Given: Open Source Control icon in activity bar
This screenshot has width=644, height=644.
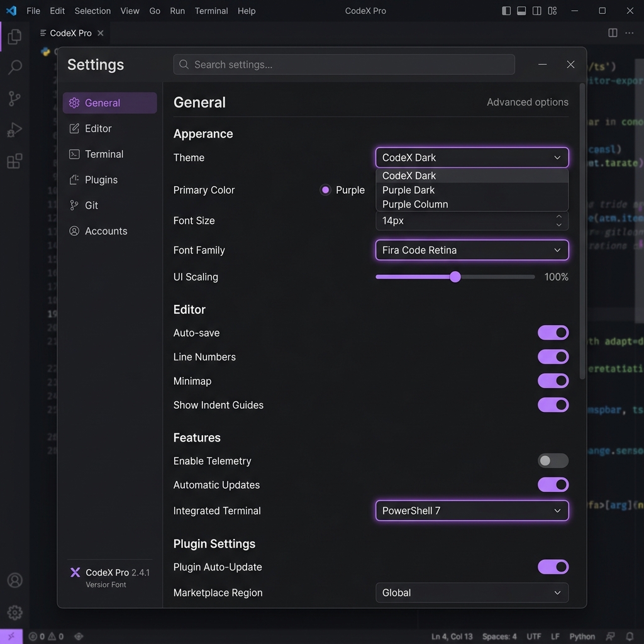Looking at the screenshot, I should (x=14, y=99).
